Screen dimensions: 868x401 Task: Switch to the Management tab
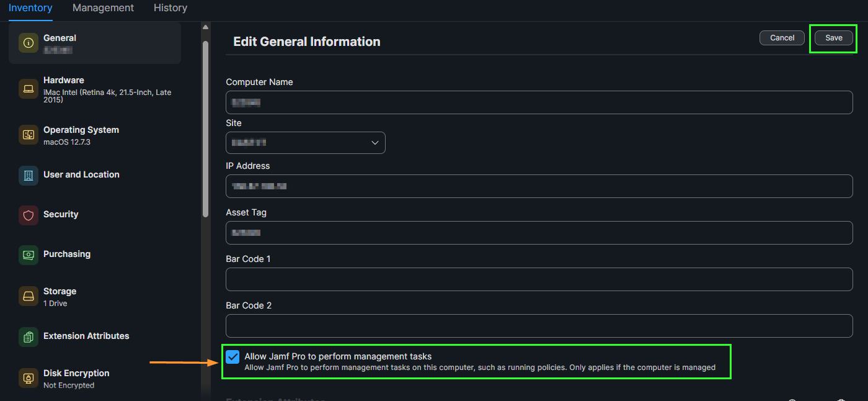coord(103,8)
